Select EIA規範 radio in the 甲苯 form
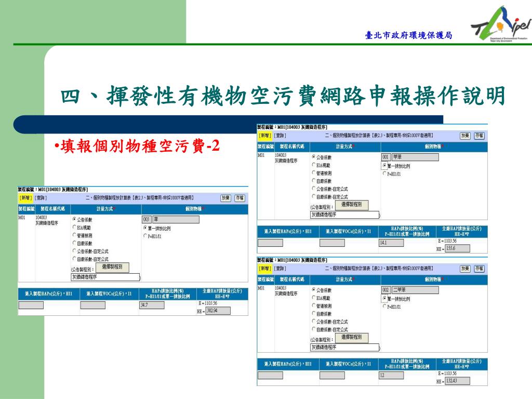Screen dimensions: 532x399 (x=313, y=165)
